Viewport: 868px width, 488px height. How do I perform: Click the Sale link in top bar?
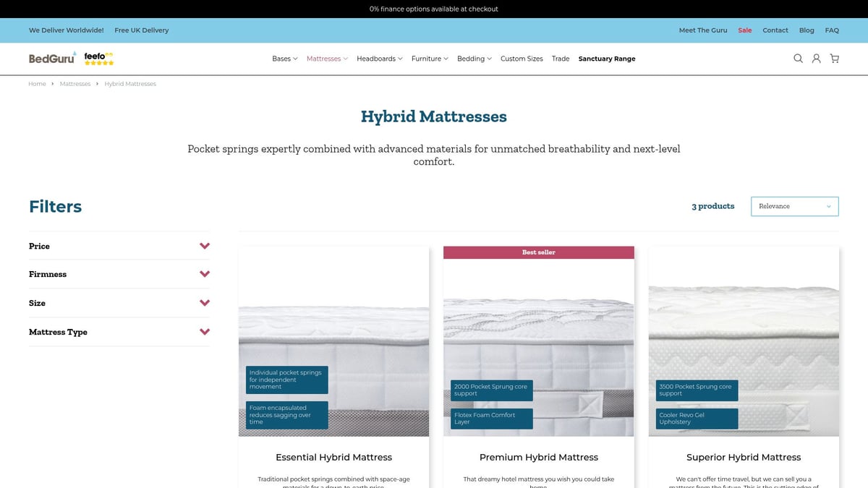[x=744, y=30]
